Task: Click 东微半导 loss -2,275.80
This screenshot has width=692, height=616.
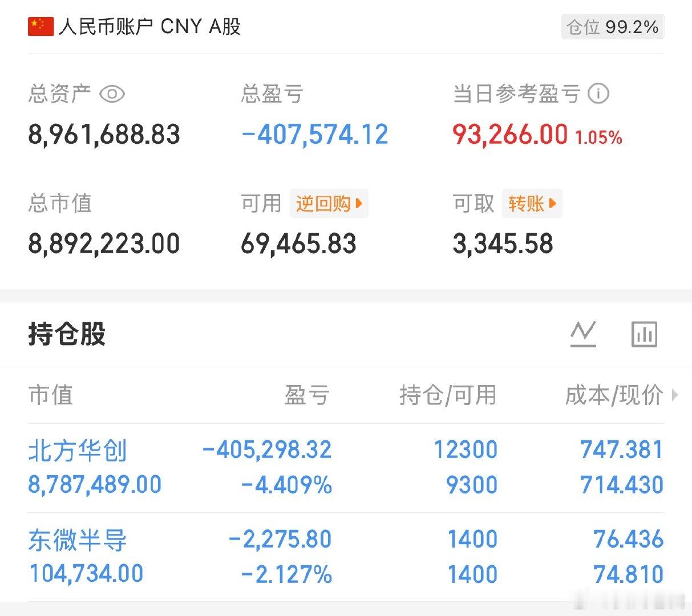Action: coord(280,540)
